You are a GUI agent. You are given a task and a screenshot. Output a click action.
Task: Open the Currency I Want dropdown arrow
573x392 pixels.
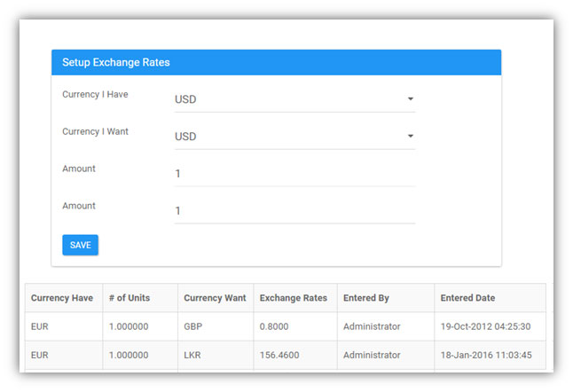(x=411, y=137)
